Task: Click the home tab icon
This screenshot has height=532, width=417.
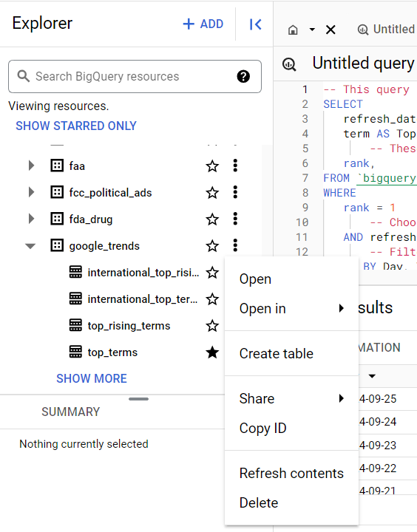Action: [x=293, y=30]
